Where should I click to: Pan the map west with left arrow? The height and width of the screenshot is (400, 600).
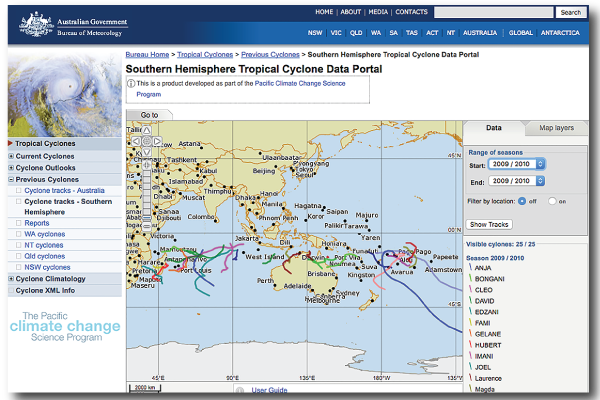click(135, 141)
